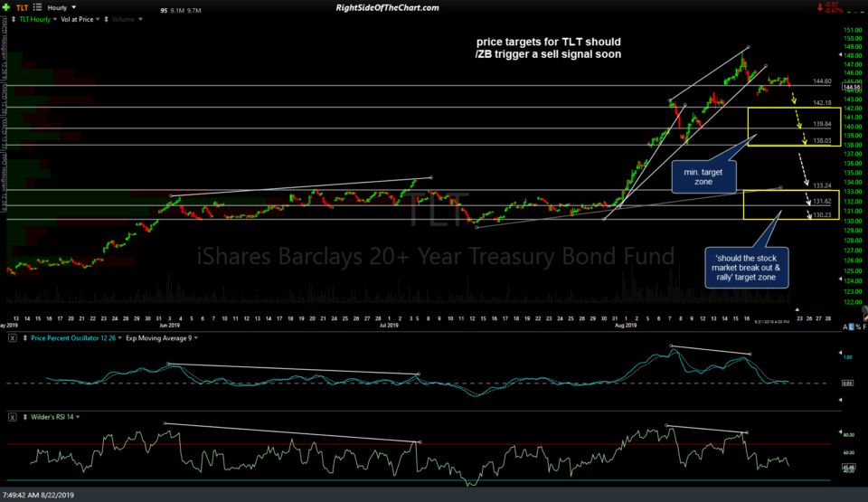The width and height of the screenshot is (868, 502).
Task: Click the reorder arrows beside Volume
Action: click(x=107, y=19)
